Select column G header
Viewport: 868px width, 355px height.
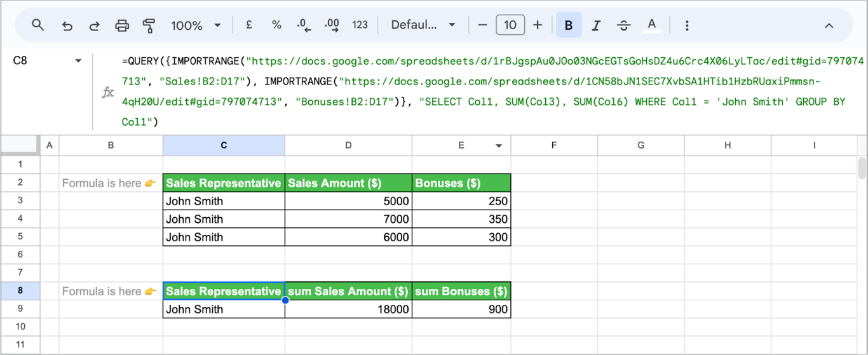(x=641, y=145)
